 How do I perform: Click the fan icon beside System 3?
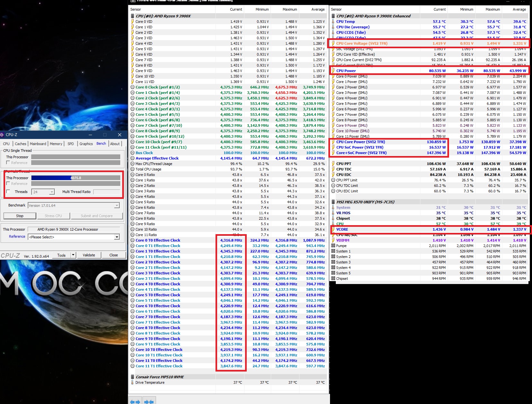click(x=333, y=262)
